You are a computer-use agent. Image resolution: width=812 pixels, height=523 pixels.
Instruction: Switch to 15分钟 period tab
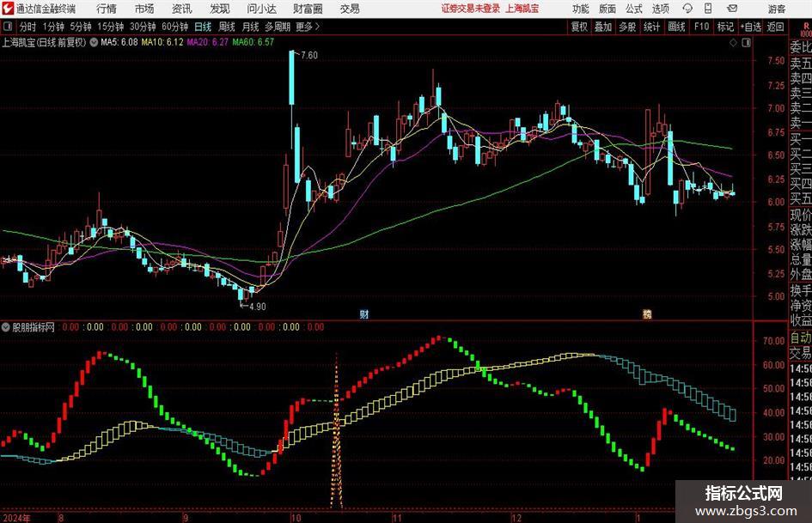tap(111, 27)
